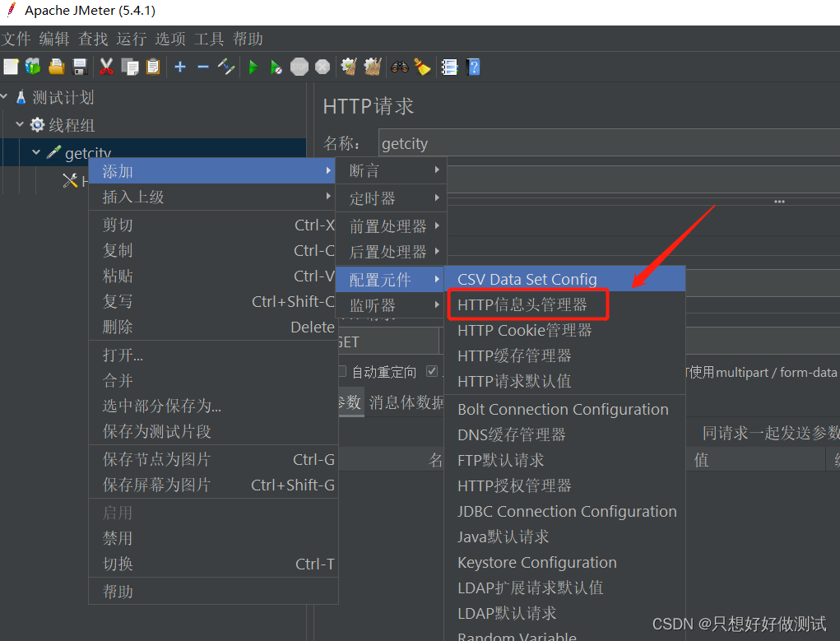Screen dimensions: 840x641
Task: Expand all nodes with plus icon
Action: click(180, 67)
